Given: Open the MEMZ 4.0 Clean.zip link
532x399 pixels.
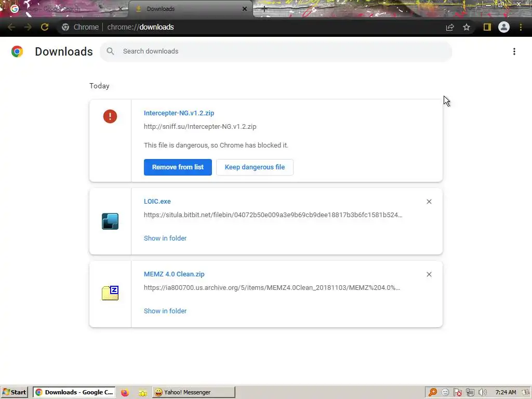Looking at the screenshot, I should 174,274.
